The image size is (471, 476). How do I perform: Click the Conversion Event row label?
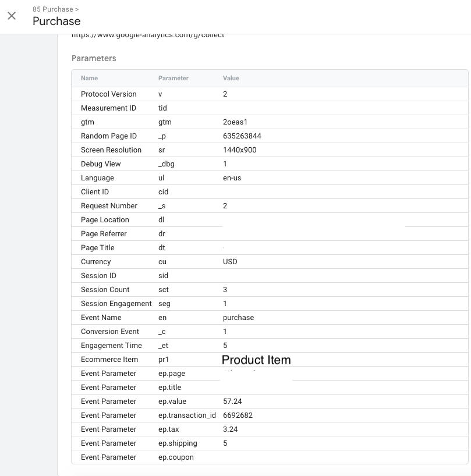(110, 332)
